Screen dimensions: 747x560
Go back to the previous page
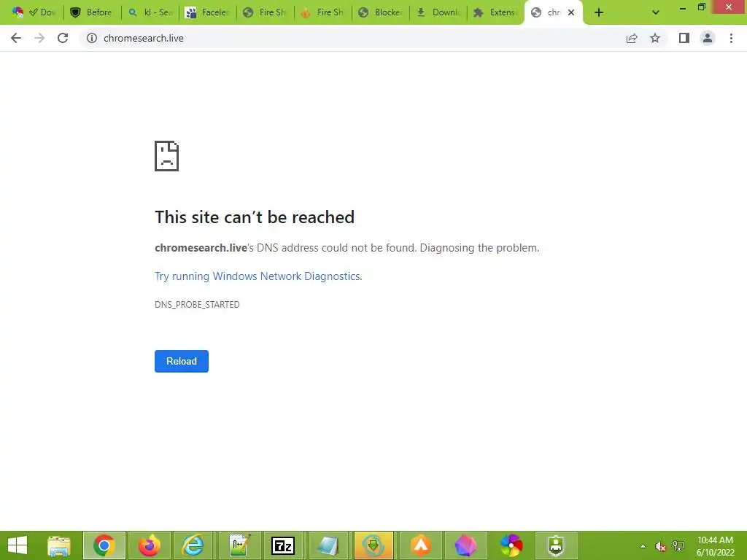click(16, 38)
